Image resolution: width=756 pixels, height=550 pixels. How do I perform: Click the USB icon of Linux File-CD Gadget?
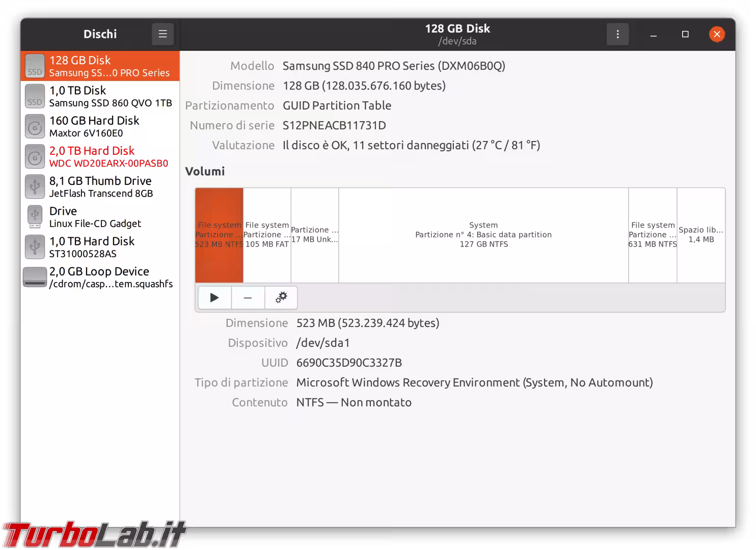pyautogui.click(x=35, y=217)
